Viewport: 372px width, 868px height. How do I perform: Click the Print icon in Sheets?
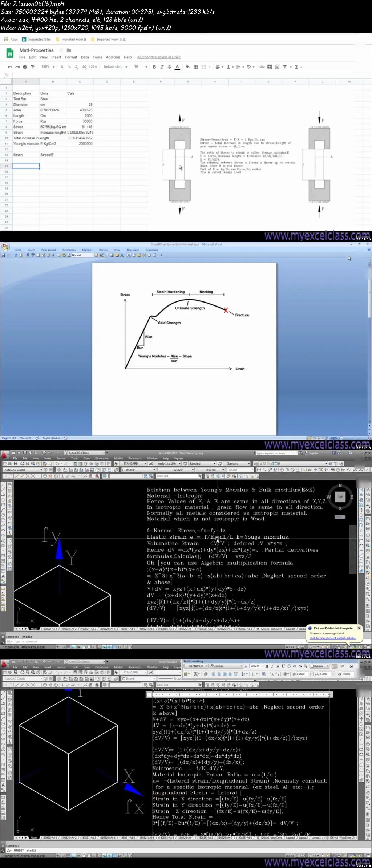coord(25,67)
